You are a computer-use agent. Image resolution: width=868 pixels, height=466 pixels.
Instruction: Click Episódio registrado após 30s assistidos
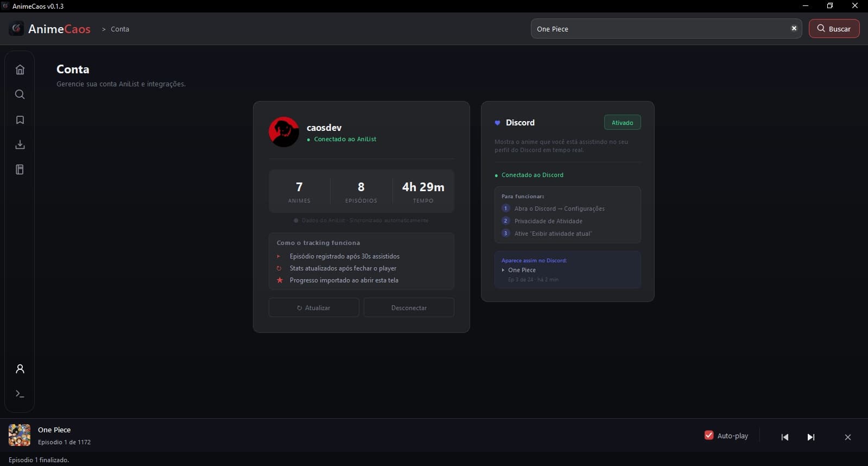(344, 256)
